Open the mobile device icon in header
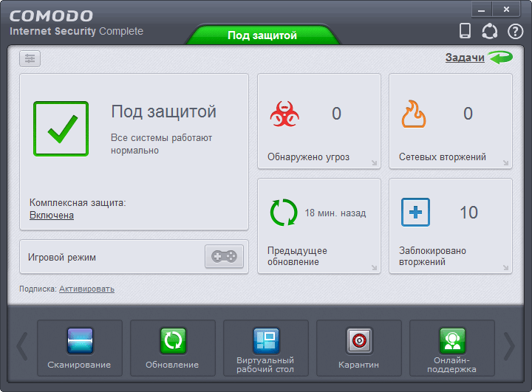 click(465, 31)
